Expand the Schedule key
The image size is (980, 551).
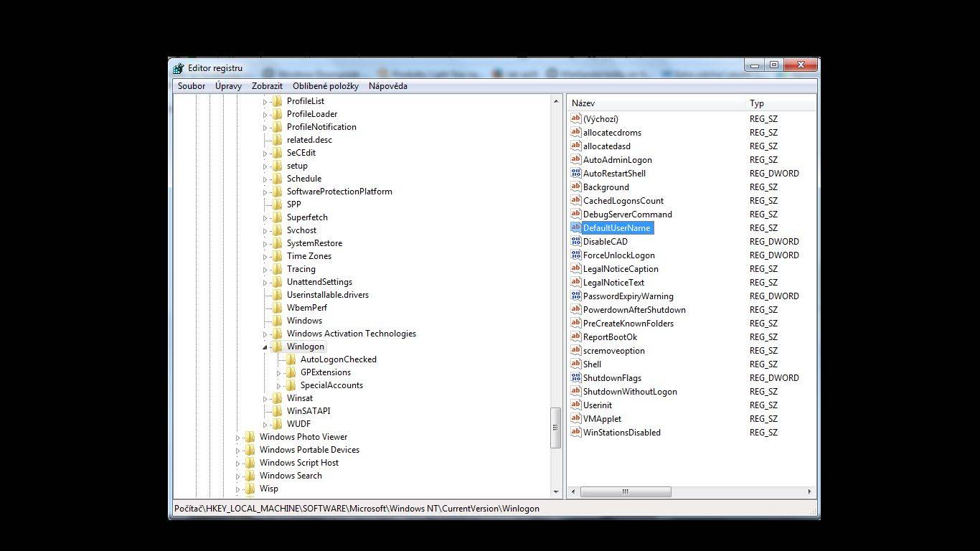(265, 179)
